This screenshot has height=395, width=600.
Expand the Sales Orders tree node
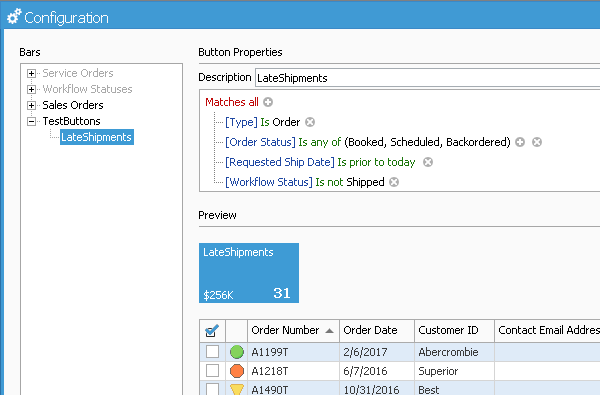(x=31, y=105)
